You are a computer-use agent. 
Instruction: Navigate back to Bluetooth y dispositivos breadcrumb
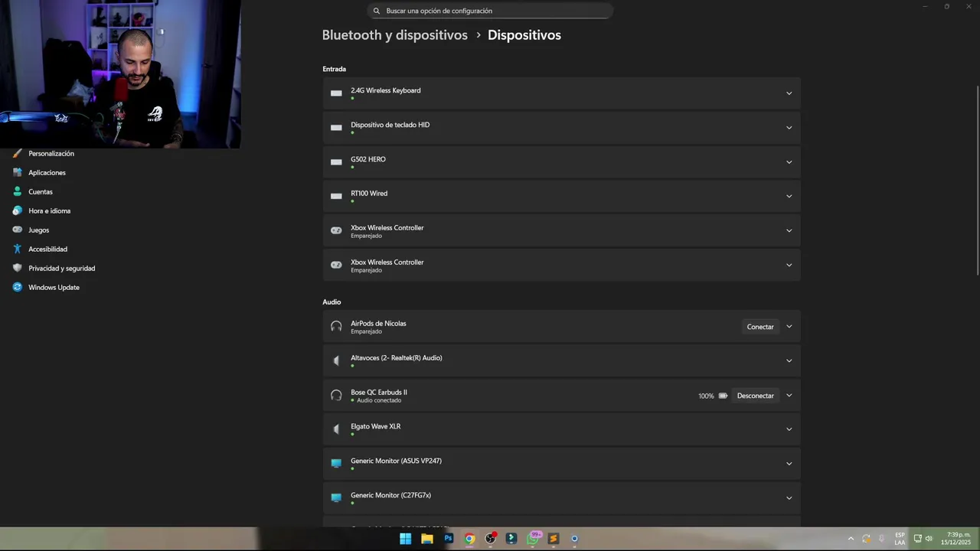[x=394, y=35]
